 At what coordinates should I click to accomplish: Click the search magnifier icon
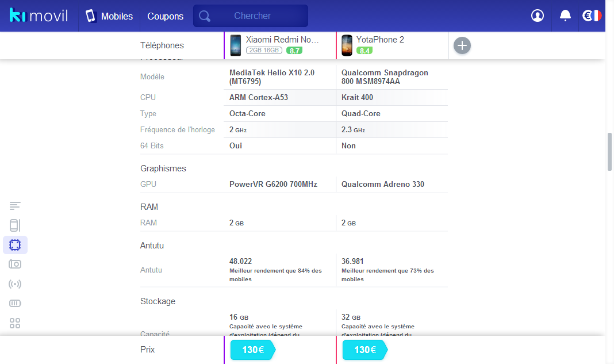[205, 16]
